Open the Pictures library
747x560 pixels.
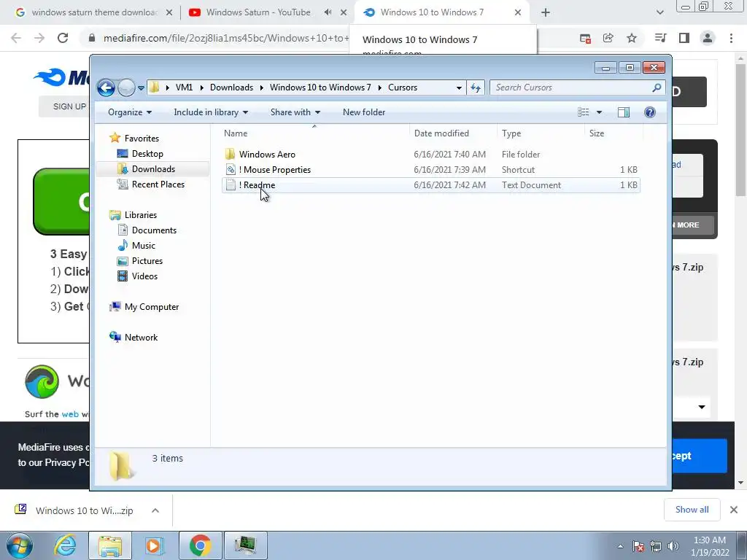coord(147,261)
